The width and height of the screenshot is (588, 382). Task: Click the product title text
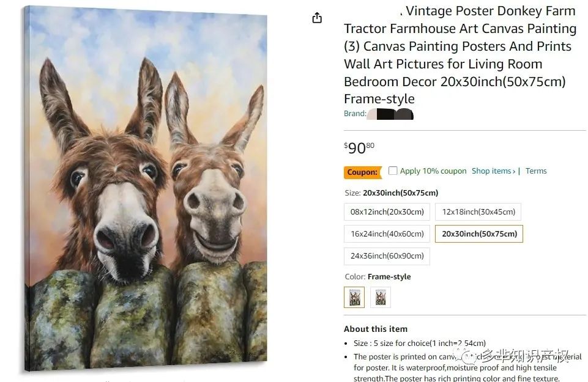[460, 54]
